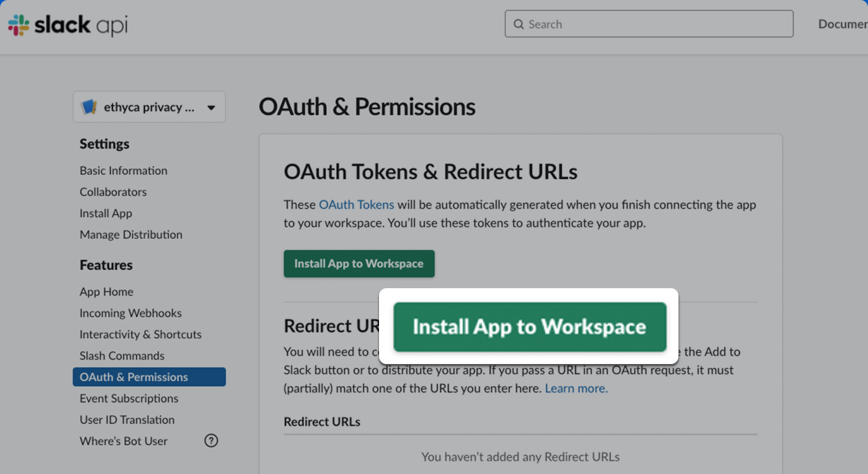868x474 pixels.
Task: Click the Redirect URLs table label
Action: tap(322, 422)
